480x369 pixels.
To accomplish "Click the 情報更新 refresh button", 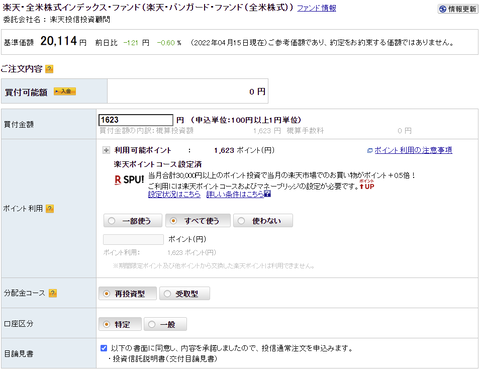I will (458, 9).
